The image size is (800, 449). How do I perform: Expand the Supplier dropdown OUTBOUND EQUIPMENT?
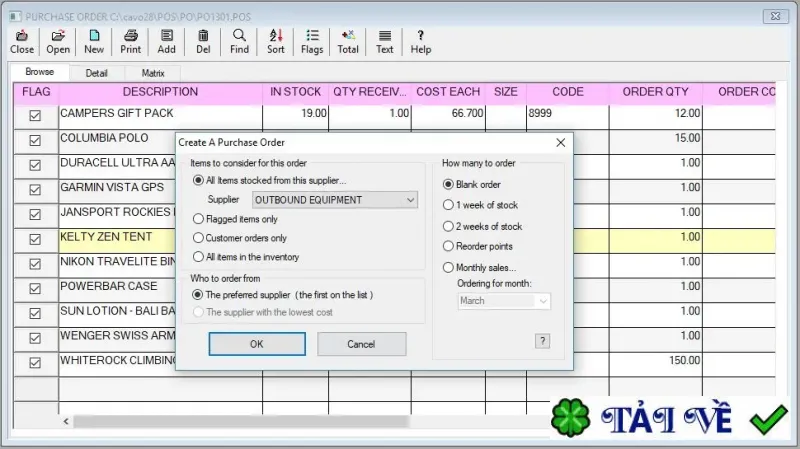pyautogui.click(x=335, y=200)
